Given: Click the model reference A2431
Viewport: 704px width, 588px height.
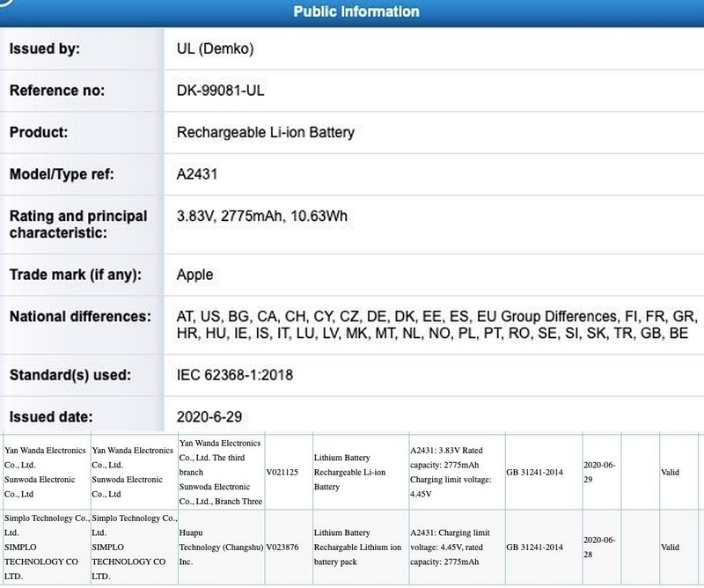Looking at the screenshot, I should (199, 172).
